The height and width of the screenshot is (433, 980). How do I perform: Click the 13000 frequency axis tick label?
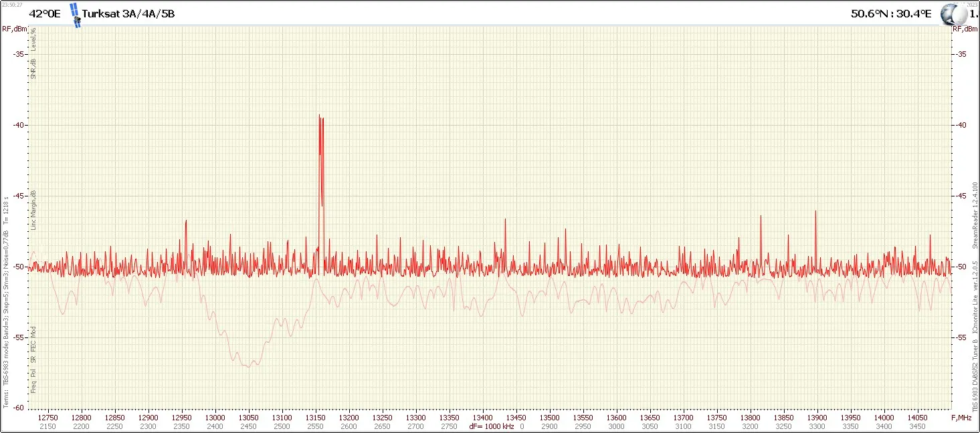(x=215, y=417)
